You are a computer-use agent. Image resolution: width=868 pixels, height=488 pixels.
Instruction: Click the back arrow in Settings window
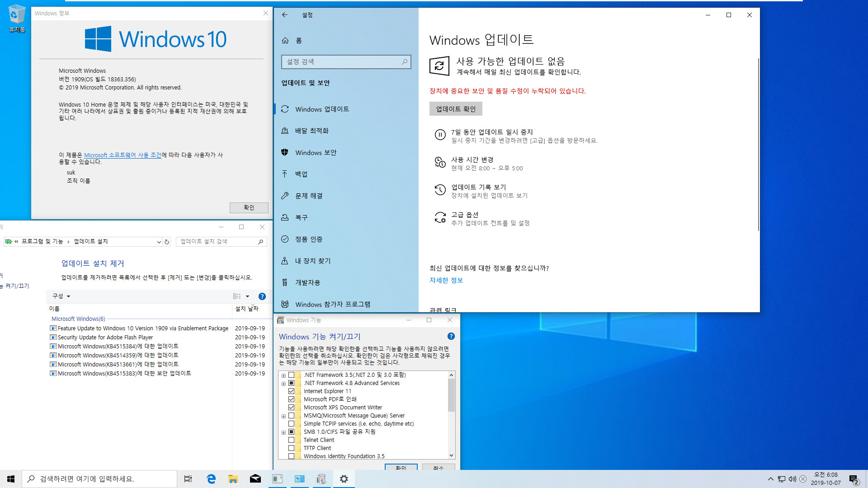coord(285,15)
